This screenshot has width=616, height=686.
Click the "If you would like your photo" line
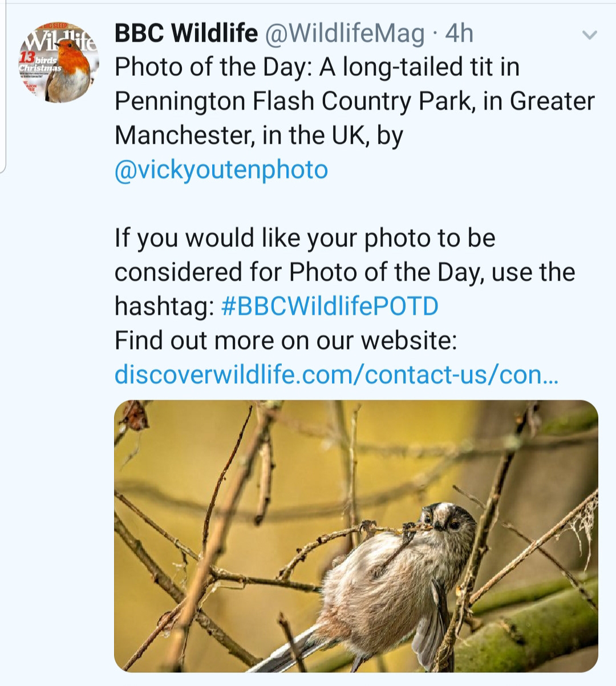[x=305, y=238]
